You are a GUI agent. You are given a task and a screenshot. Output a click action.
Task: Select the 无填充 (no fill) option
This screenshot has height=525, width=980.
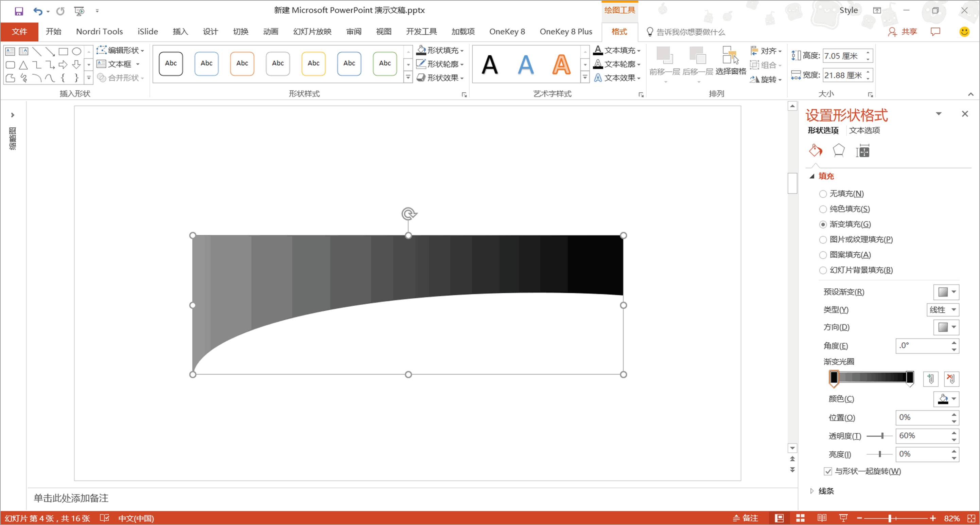click(x=823, y=194)
